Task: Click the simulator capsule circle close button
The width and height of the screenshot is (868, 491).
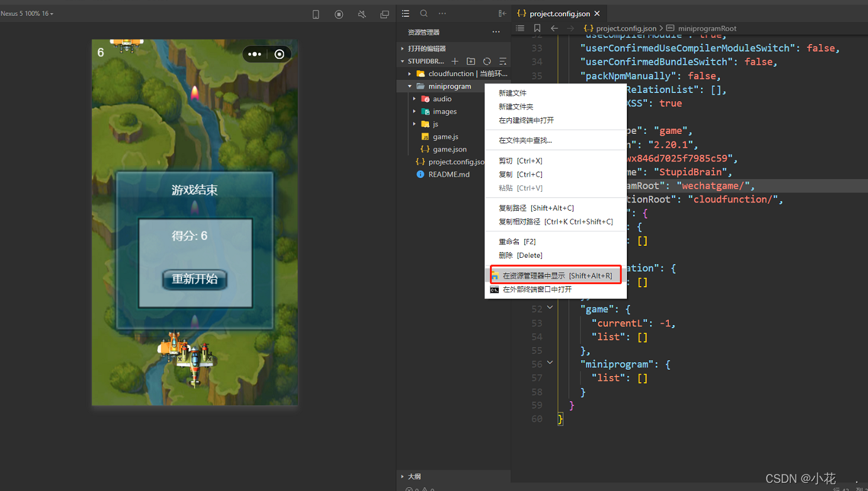Action: [x=279, y=54]
